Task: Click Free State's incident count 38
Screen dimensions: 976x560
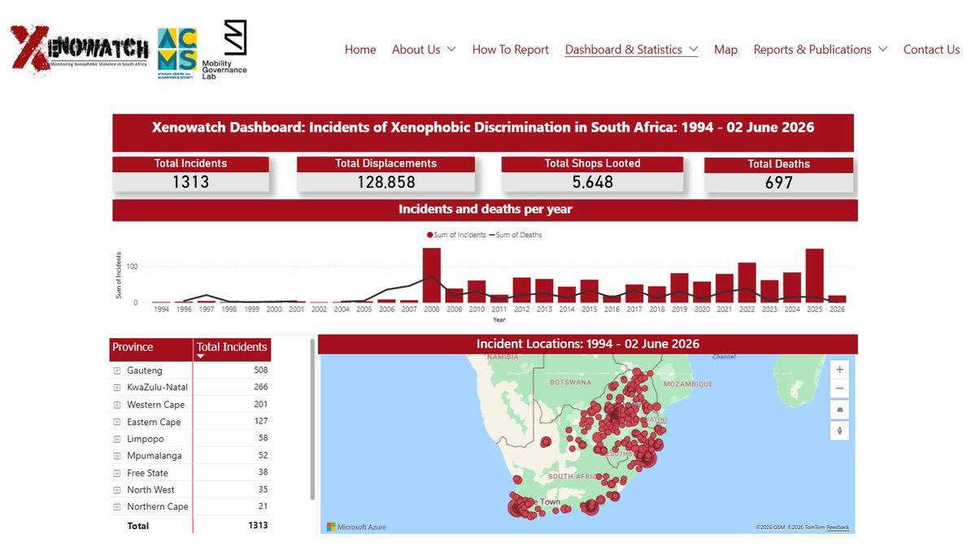Action: [x=263, y=473]
